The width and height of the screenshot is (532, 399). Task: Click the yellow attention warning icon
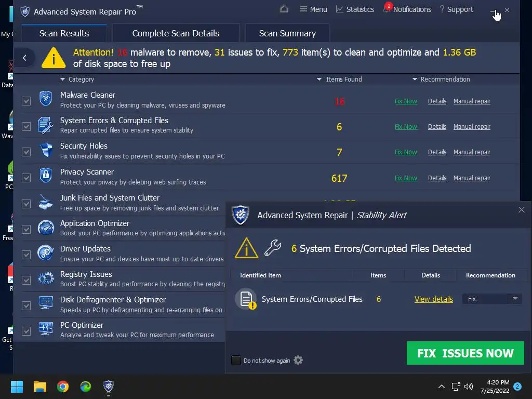tap(54, 58)
